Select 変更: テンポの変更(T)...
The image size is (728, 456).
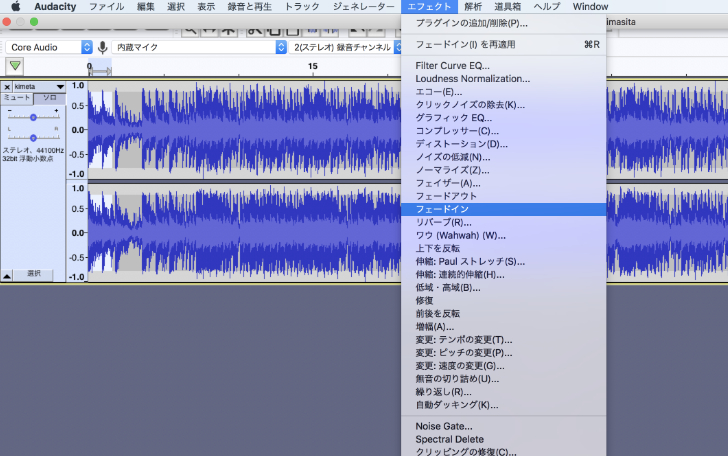[504, 339]
